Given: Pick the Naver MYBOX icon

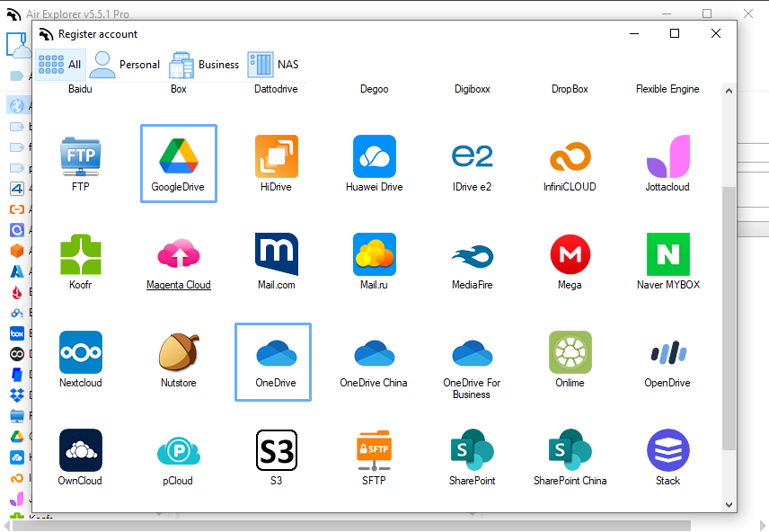Looking at the screenshot, I should 668,254.
